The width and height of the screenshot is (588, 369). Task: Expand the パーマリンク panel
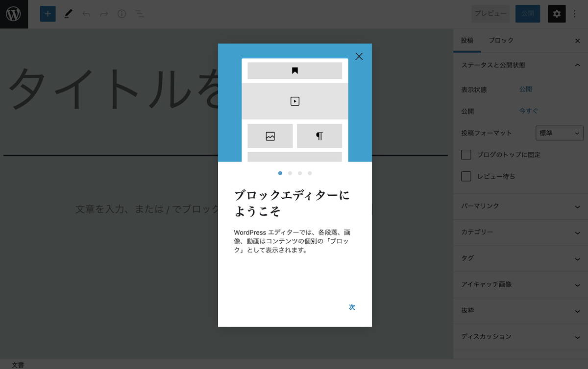point(520,206)
